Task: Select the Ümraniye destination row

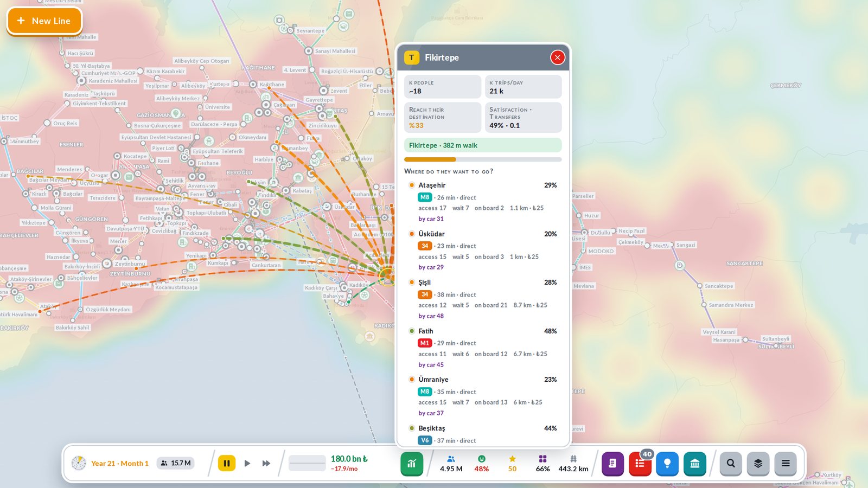Action: [483, 396]
